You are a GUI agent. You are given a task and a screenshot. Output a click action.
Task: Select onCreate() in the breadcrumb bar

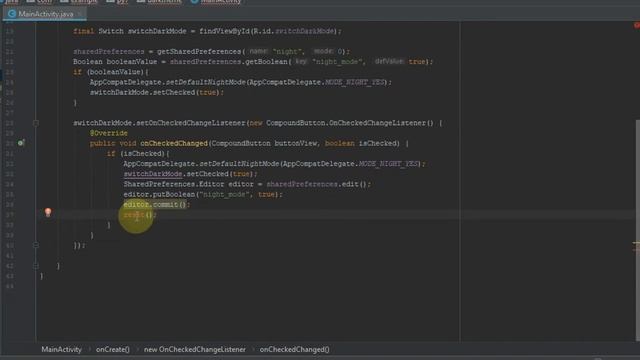click(113, 349)
